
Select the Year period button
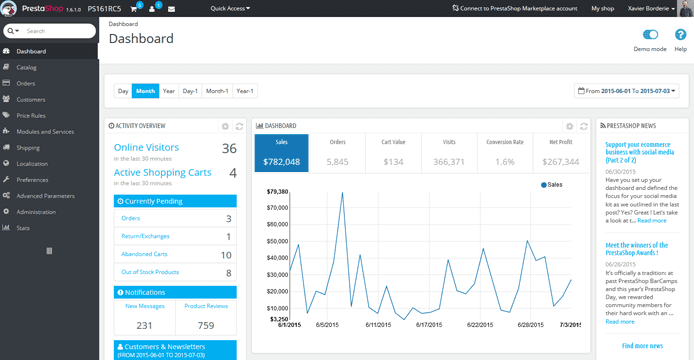tap(169, 91)
